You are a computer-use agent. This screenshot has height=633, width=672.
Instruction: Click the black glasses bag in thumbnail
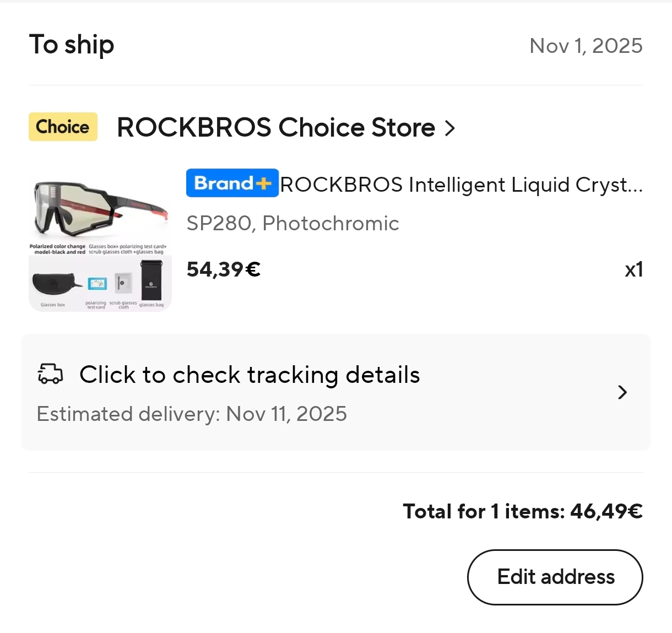click(x=151, y=281)
